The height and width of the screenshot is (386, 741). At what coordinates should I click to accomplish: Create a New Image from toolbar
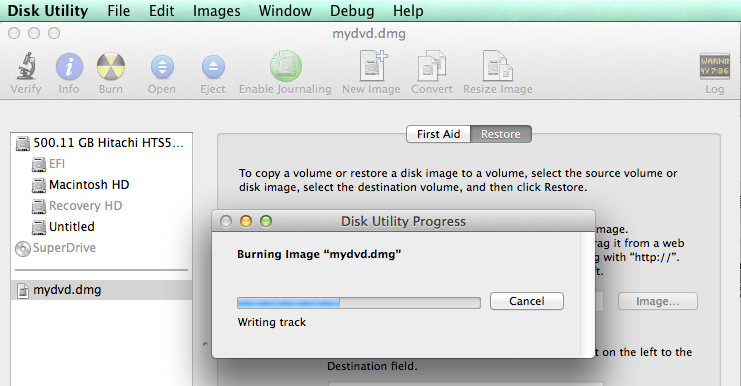pyautogui.click(x=372, y=66)
